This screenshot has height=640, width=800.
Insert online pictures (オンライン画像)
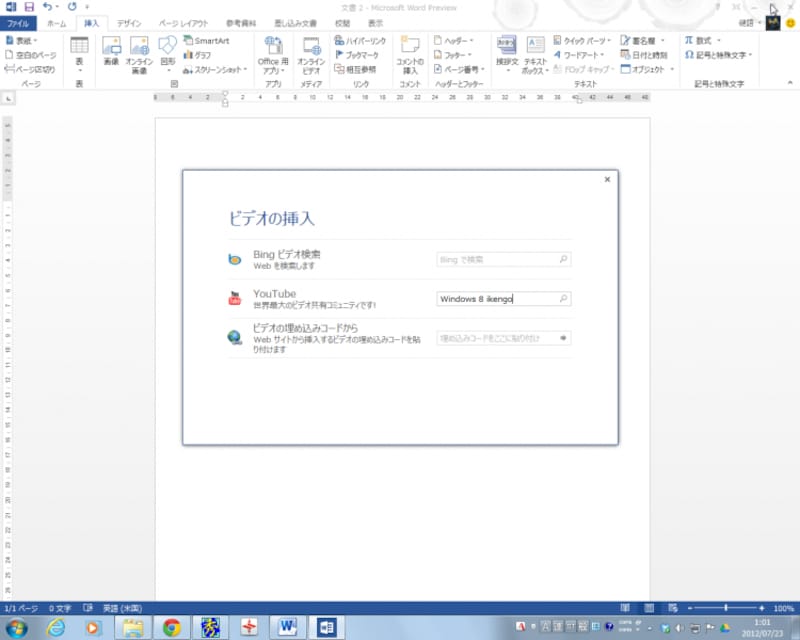pyautogui.click(x=139, y=55)
